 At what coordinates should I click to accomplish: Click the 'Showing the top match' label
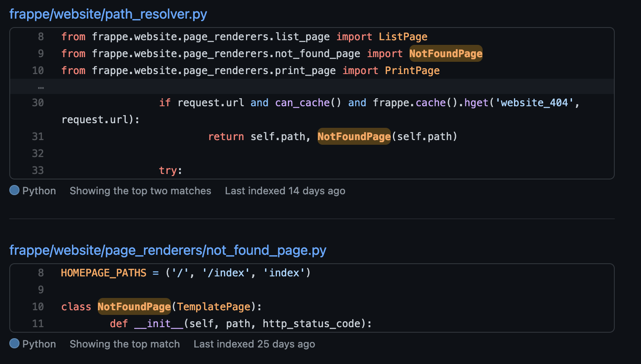[x=124, y=344]
